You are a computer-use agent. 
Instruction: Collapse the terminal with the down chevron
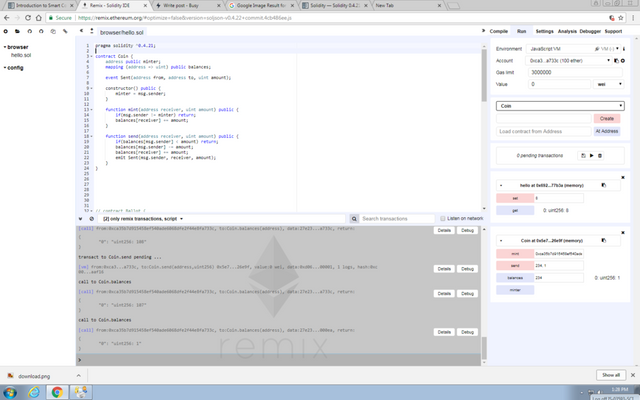coord(80,219)
